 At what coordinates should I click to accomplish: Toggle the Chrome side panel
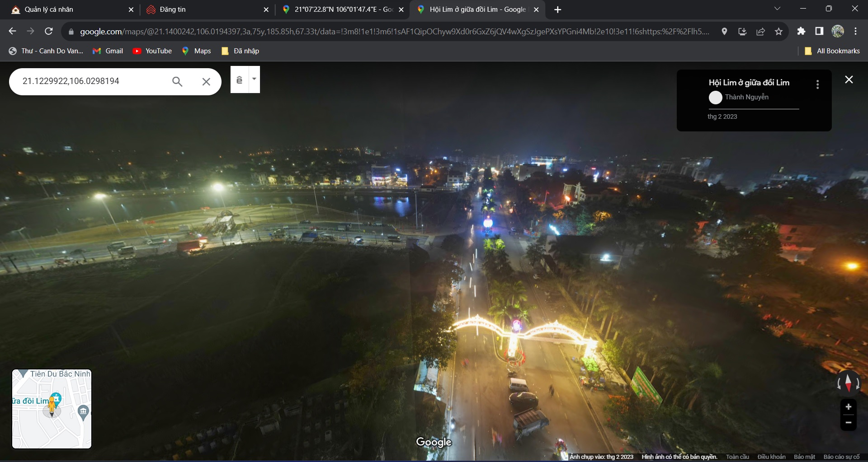pos(819,31)
